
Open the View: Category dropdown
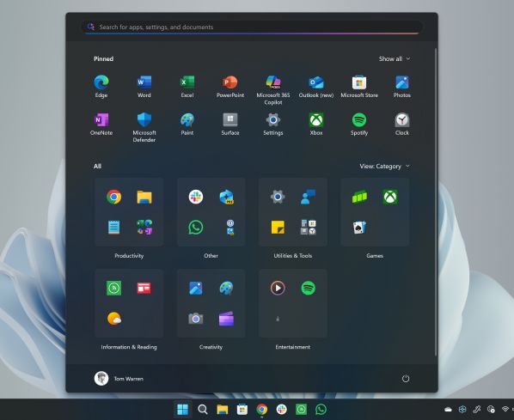pos(384,166)
